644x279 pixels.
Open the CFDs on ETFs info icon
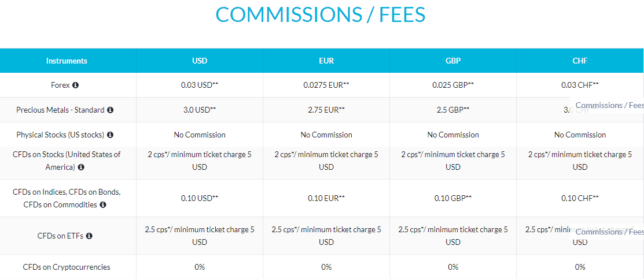pyautogui.click(x=89, y=236)
